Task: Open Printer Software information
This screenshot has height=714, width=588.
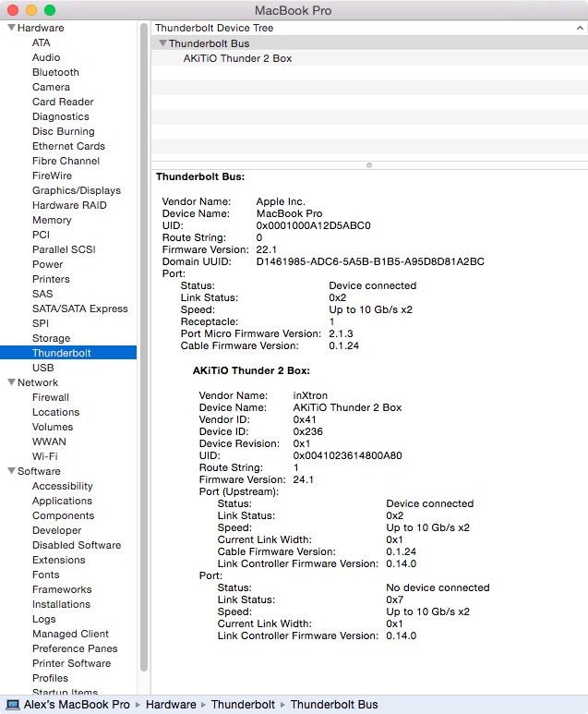Action: tap(71, 663)
